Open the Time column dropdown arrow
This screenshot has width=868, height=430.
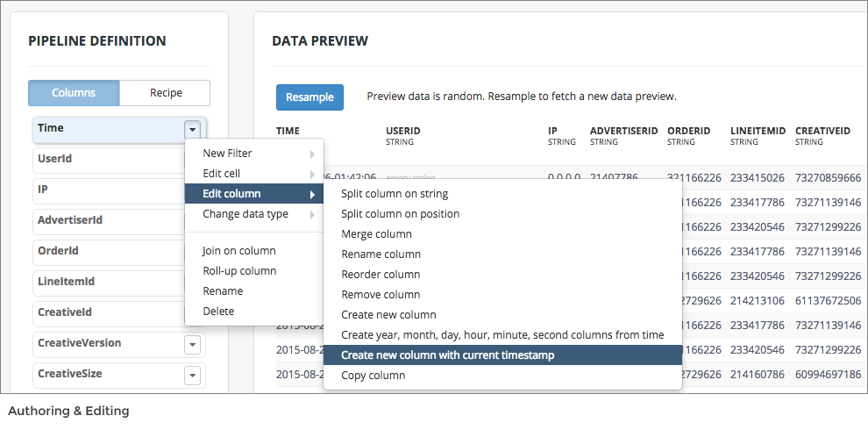193,129
